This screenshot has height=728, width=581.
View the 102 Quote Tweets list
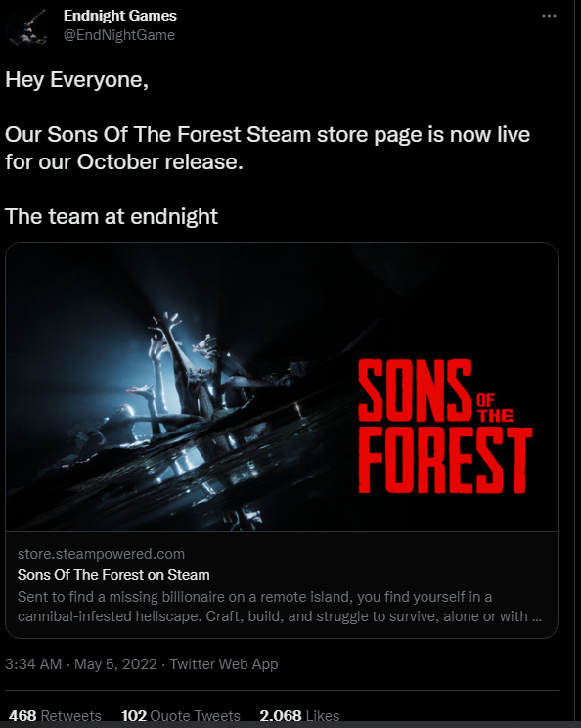point(181,715)
